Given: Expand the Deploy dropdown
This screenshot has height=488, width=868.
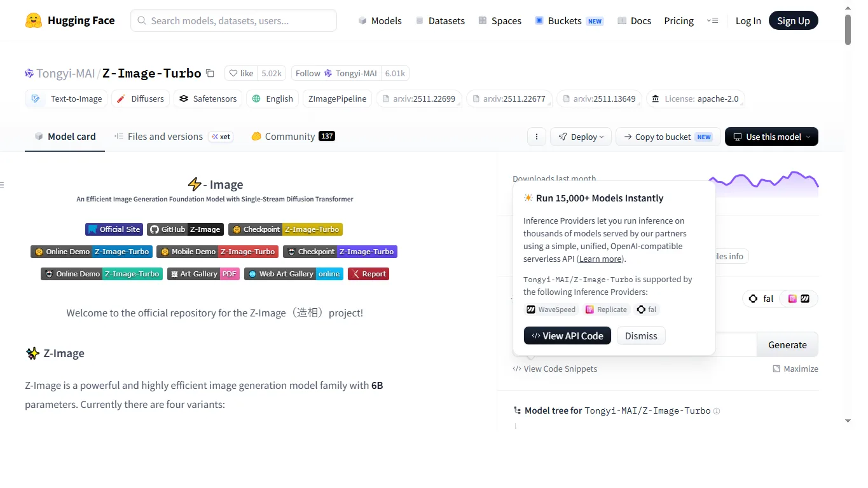Looking at the screenshot, I should pos(581,137).
